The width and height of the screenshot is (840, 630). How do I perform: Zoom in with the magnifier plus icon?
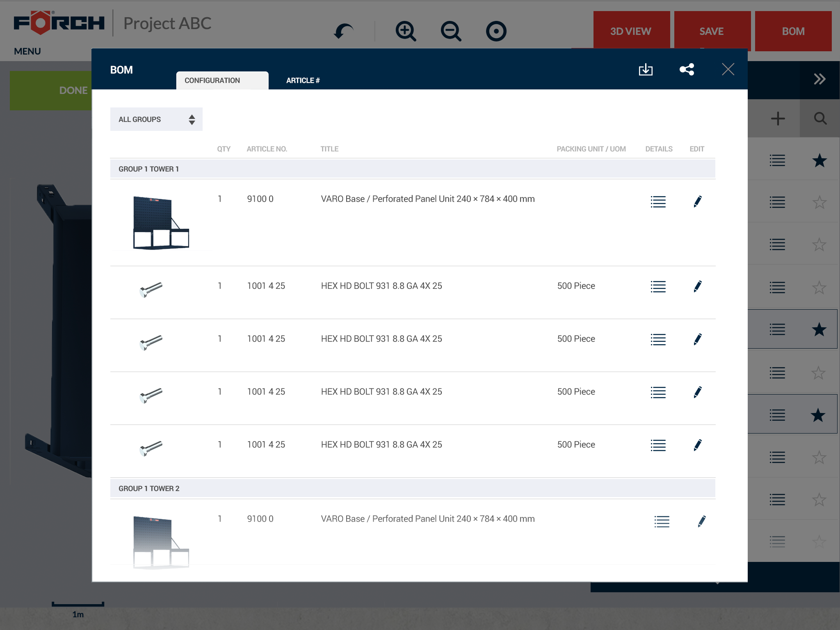[x=406, y=31]
